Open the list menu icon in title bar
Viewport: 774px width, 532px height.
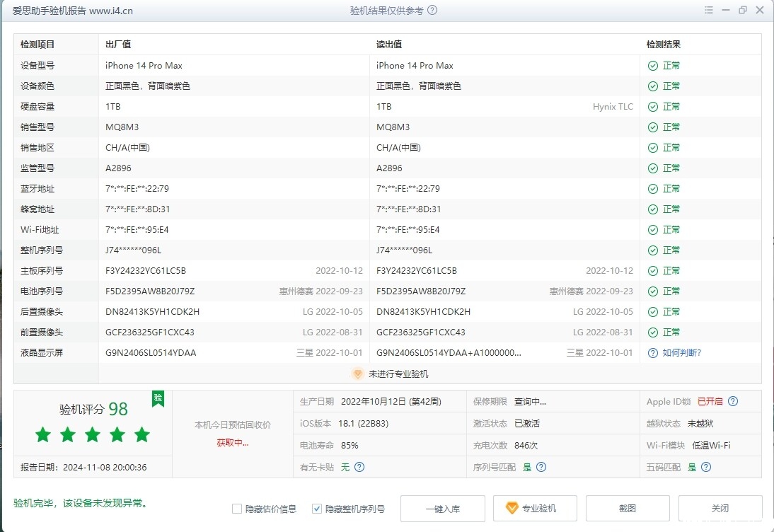coord(709,10)
